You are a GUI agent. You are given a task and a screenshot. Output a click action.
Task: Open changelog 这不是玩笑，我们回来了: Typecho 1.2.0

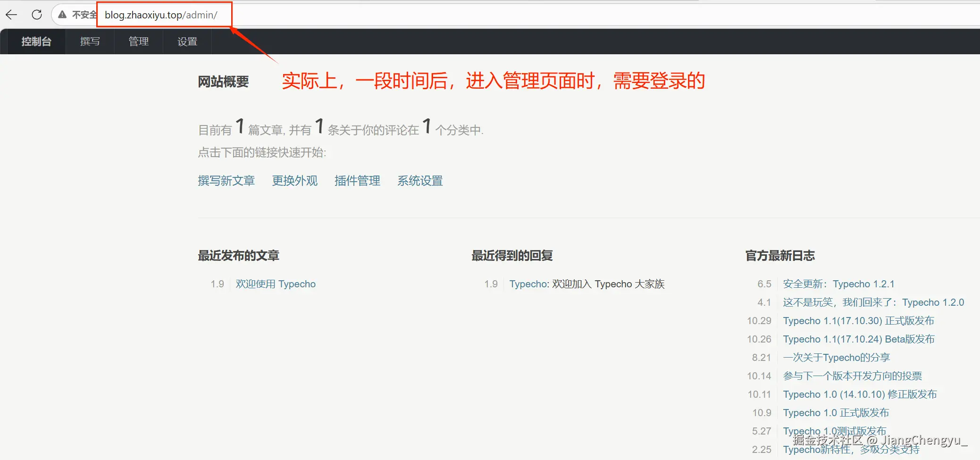(874, 302)
